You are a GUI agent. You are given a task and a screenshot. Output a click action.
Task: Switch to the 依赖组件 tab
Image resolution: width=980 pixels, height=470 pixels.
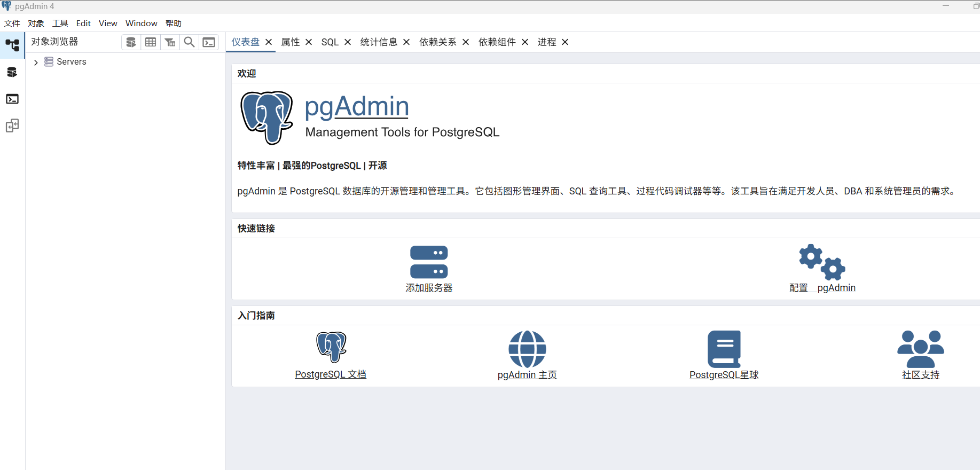tap(497, 42)
